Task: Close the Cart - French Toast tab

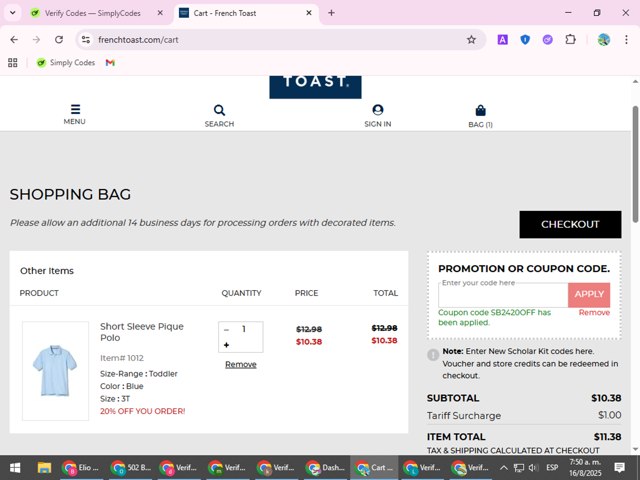Action: (x=309, y=13)
